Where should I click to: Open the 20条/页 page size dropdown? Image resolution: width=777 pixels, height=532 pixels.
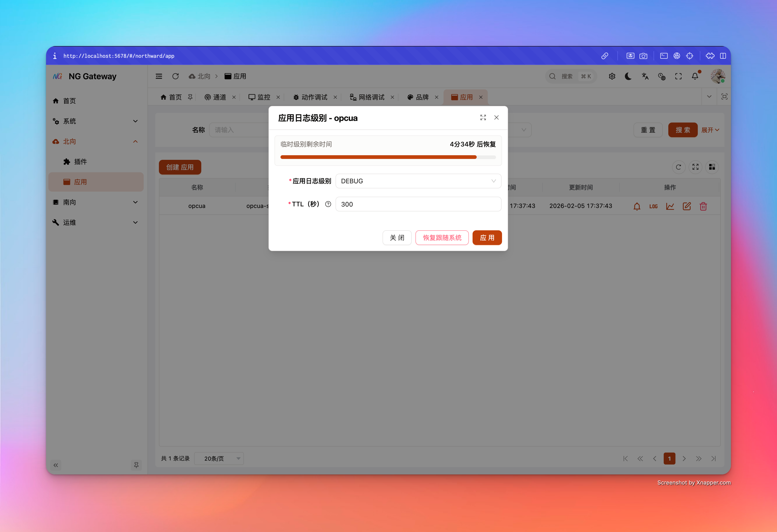219,459
